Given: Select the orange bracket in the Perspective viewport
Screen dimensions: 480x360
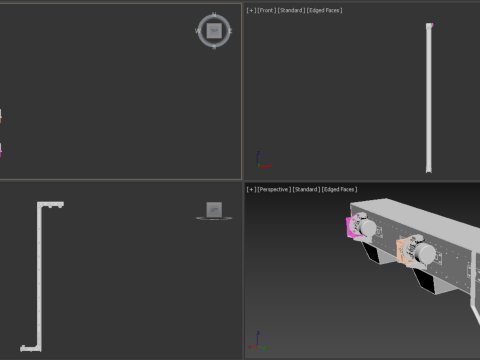Looking at the screenshot, I should (x=401, y=251).
